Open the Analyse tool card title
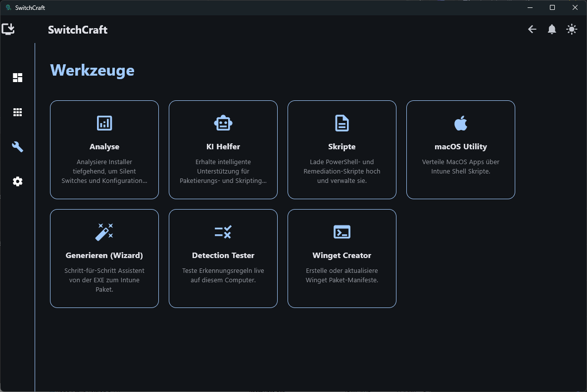This screenshot has width=587, height=392. click(104, 147)
